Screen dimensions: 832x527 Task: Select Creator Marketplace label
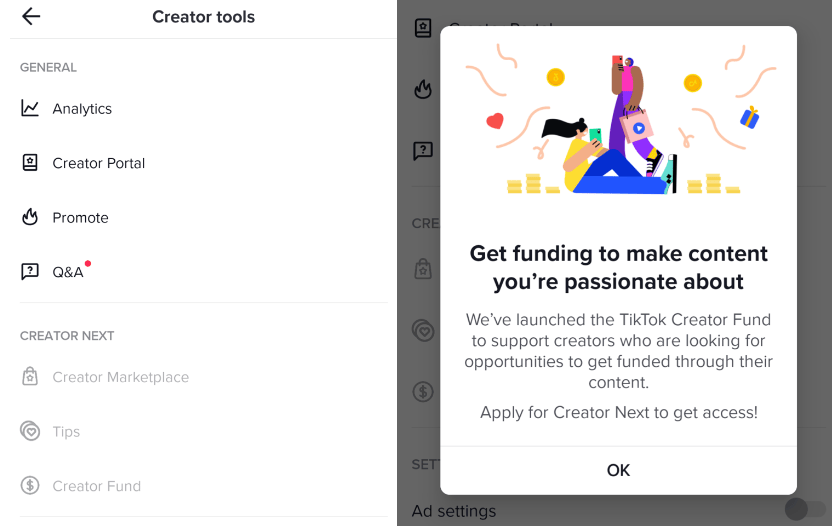coord(121,377)
